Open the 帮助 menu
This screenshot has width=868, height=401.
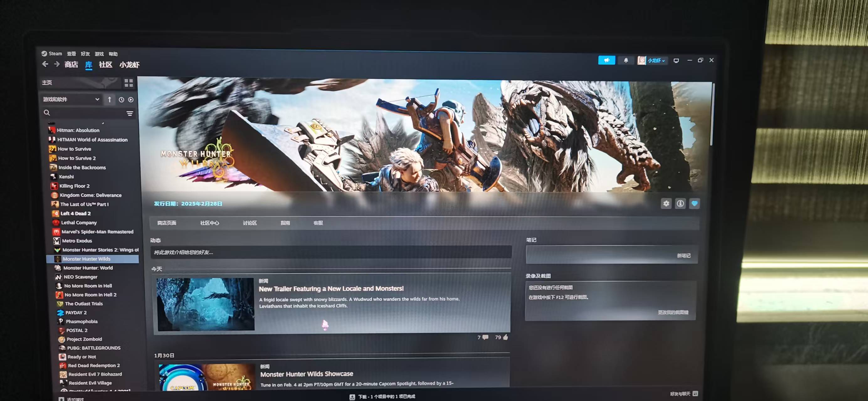click(113, 54)
